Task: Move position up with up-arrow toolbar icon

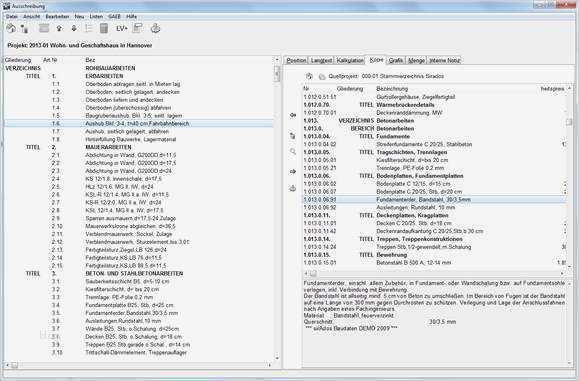Action: (x=59, y=28)
